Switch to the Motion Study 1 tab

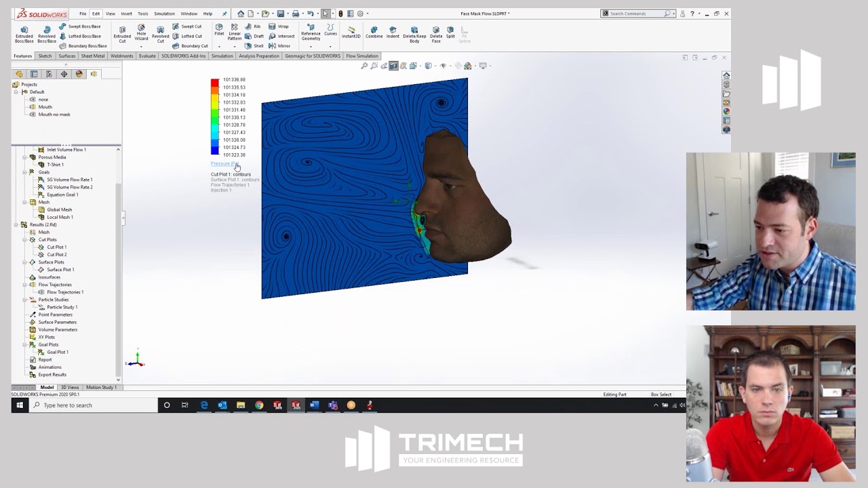100,388
